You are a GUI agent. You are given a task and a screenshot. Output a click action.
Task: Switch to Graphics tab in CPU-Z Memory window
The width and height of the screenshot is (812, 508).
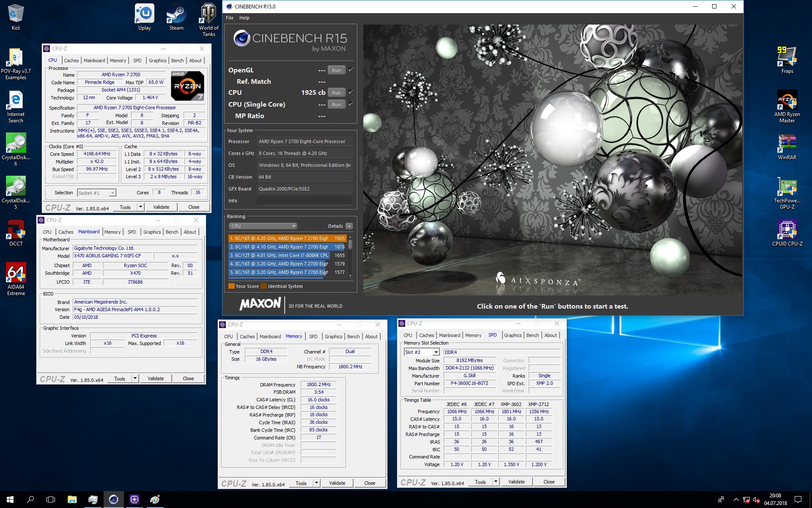click(334, 337)
